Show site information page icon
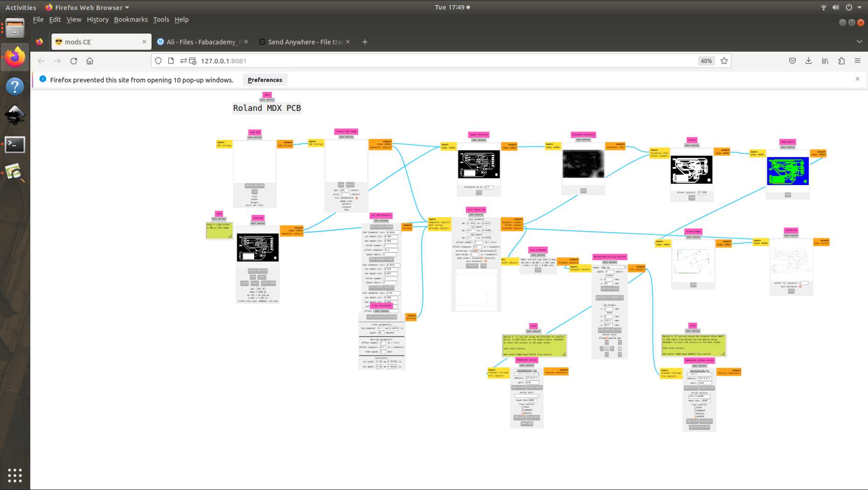The image size is (868, 490). [171, 61]
